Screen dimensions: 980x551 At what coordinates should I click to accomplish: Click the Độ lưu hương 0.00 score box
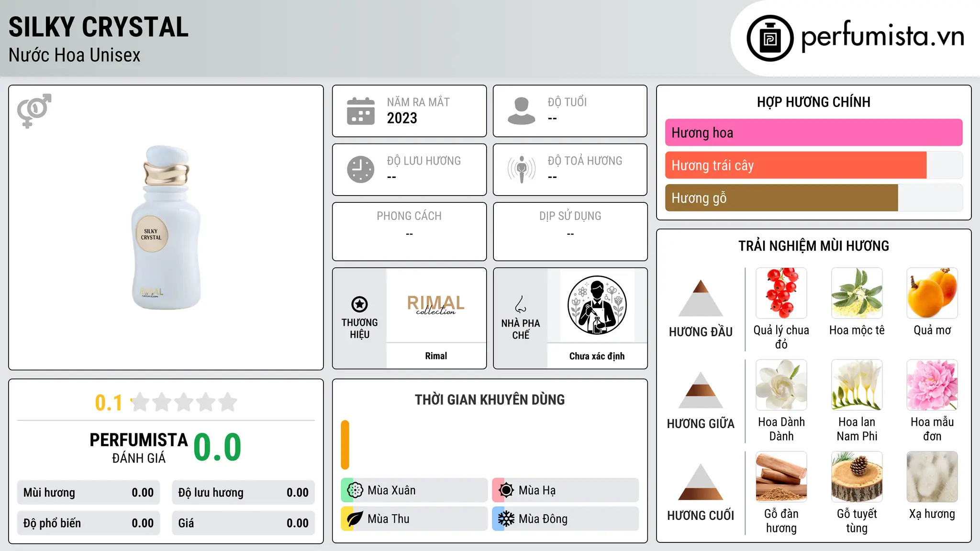point(243,493)
